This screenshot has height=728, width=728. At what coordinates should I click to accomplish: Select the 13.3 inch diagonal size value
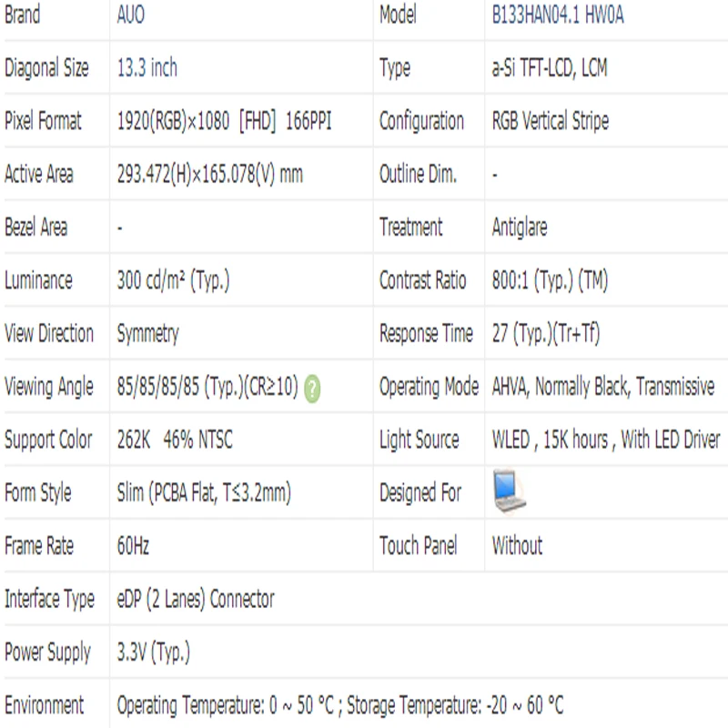click(x=147, y=67)
